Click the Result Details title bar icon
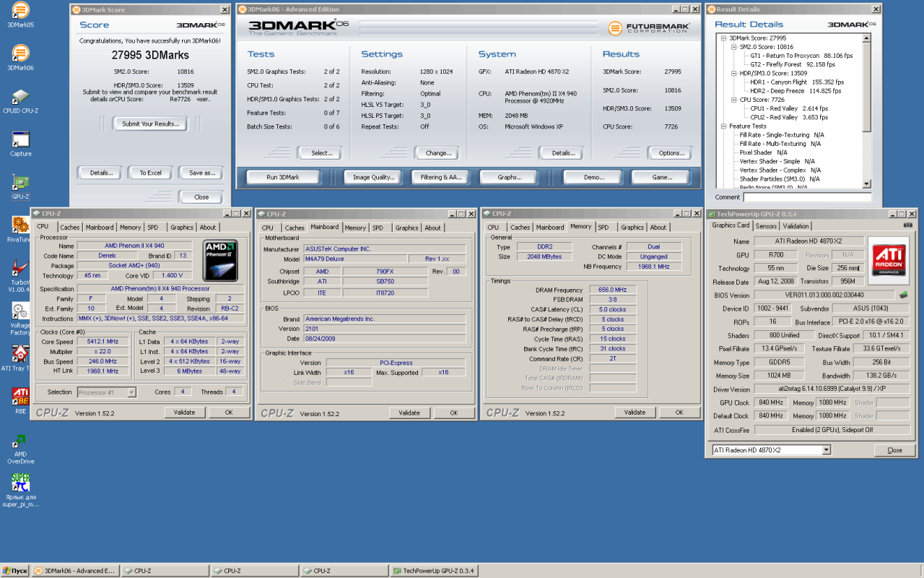The width and height of the screenshot is (924, 578). [x=711, y=9]
